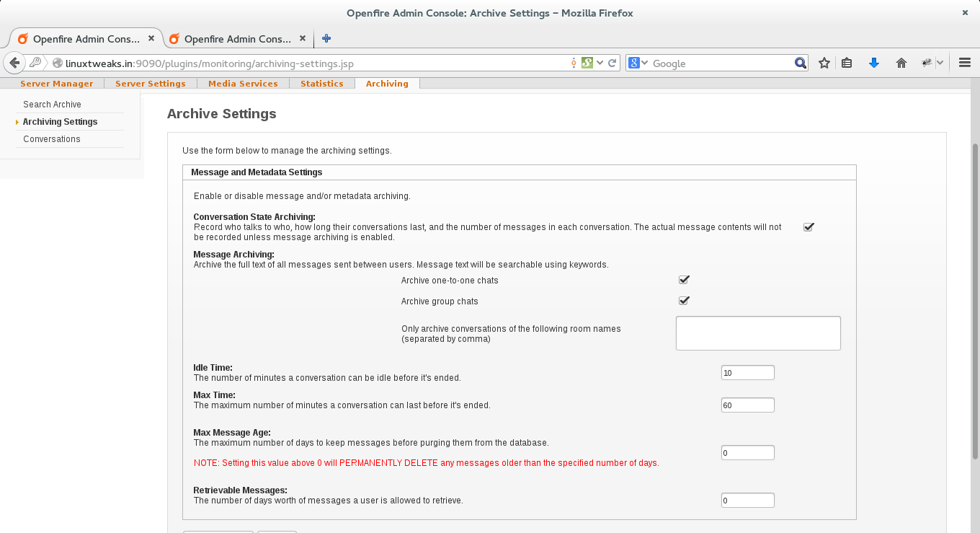Toggle Archive group chats checkbox
The image size is (980, 533).
point(684,301)
